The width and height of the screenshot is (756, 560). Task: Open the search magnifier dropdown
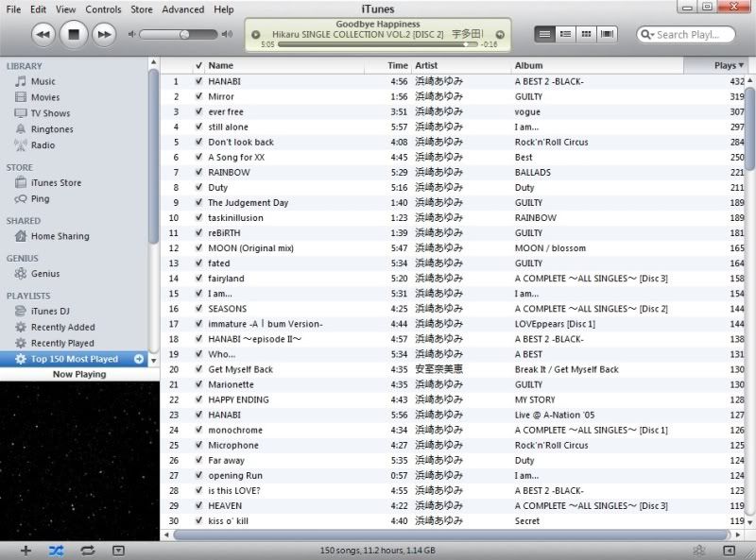point(647,35)
